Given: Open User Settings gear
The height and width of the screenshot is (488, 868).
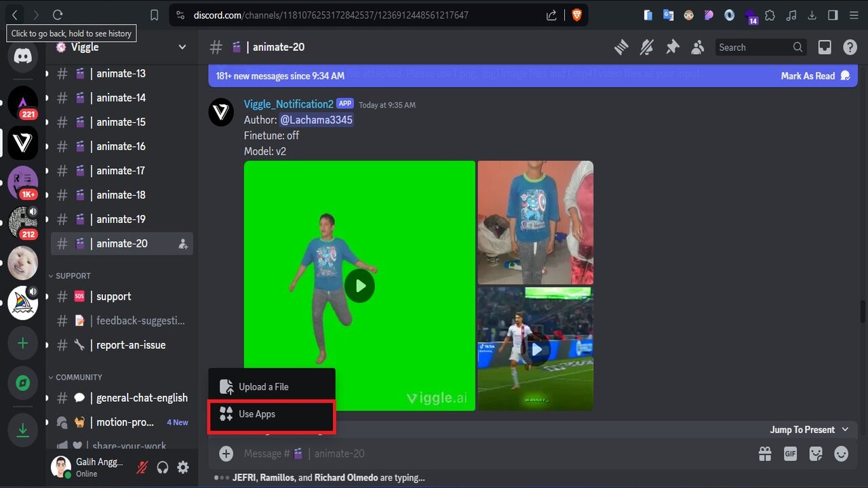Looking at the screenshot, I should 183,467.
